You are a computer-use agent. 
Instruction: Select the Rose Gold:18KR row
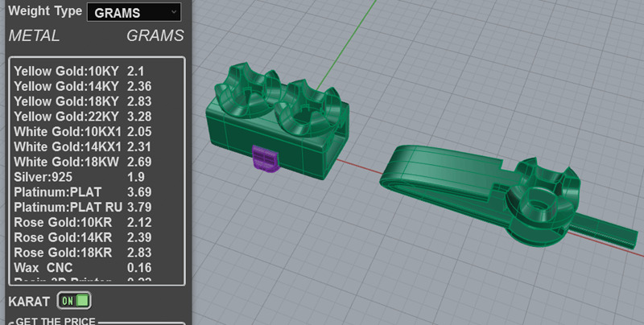pyautogui.click(x=97, y=253)
